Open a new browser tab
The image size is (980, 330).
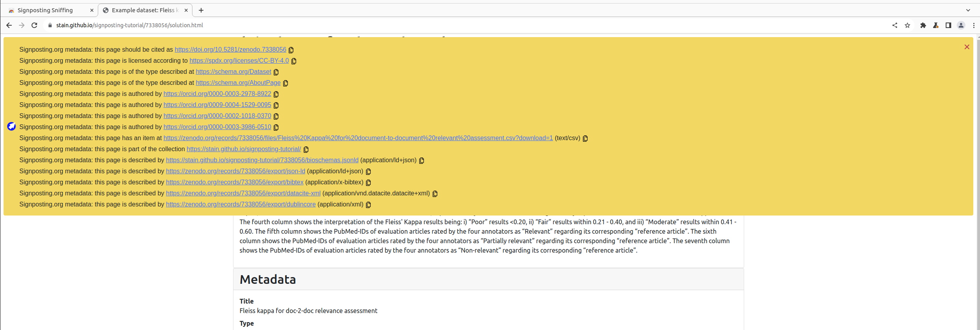(201, 10)
